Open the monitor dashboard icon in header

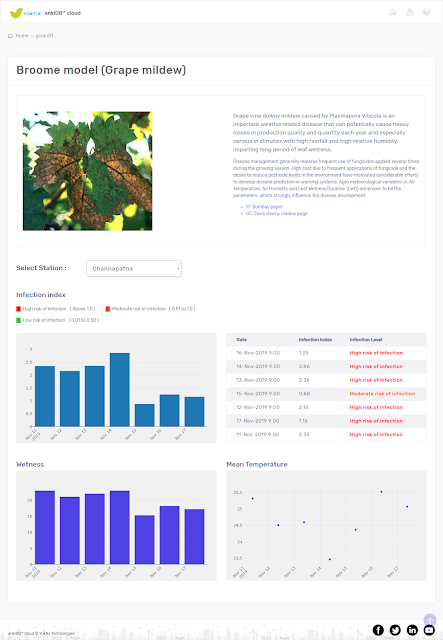pyautogui.click(x=427, y=12)
